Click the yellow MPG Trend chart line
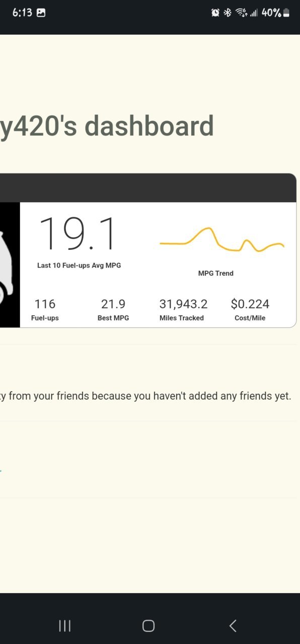 click(x=222, y=240)
